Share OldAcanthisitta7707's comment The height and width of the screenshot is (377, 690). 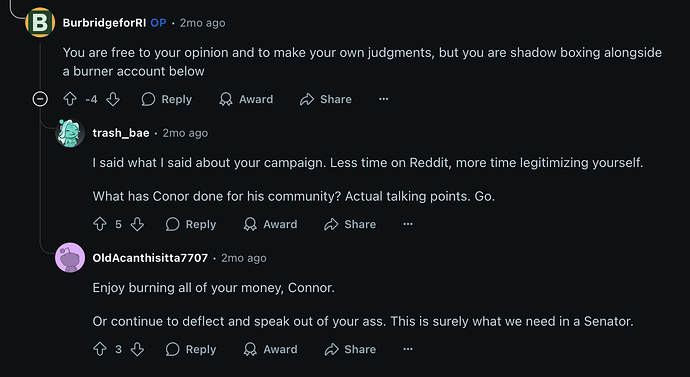[350, 349]
